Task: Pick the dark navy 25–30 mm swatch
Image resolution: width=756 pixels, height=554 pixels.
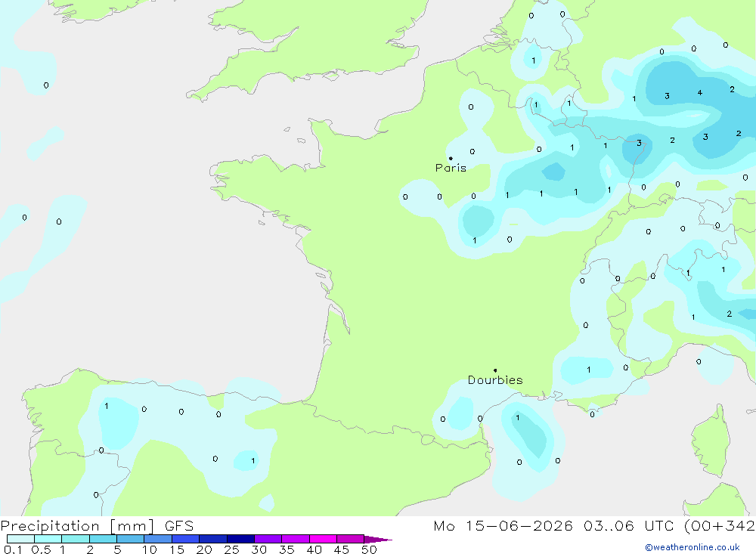Action: point(240,539)
